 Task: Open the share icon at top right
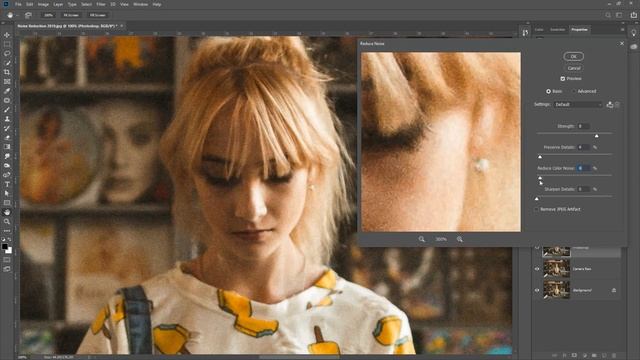pyautogui.click(x=634, y=15)
